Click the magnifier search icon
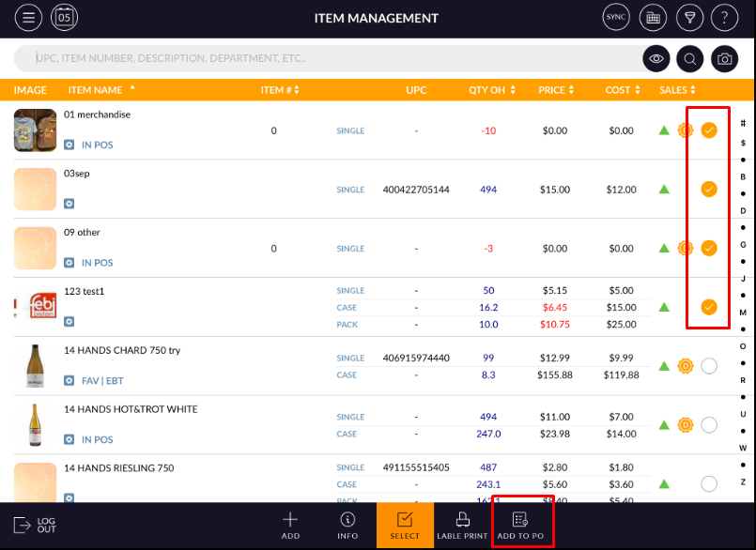This screenshot has height=550, width=756. coord(690,59)
